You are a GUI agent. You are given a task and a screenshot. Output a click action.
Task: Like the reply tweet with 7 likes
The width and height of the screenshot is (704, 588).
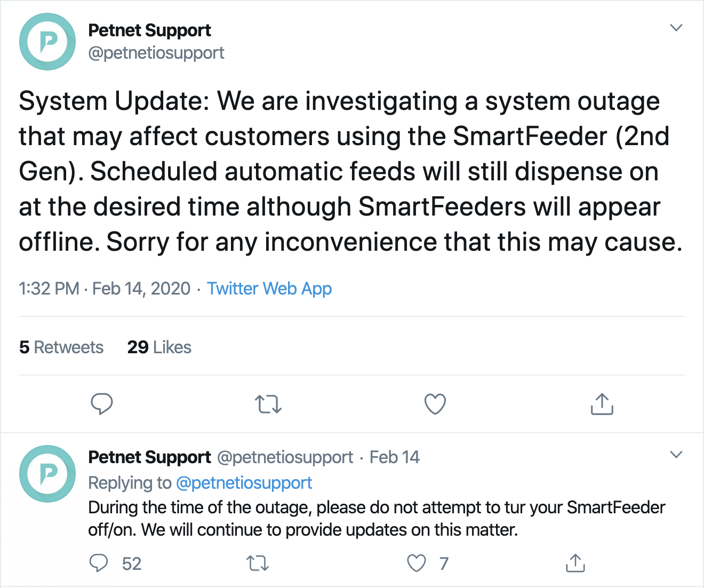coord(417,563)
